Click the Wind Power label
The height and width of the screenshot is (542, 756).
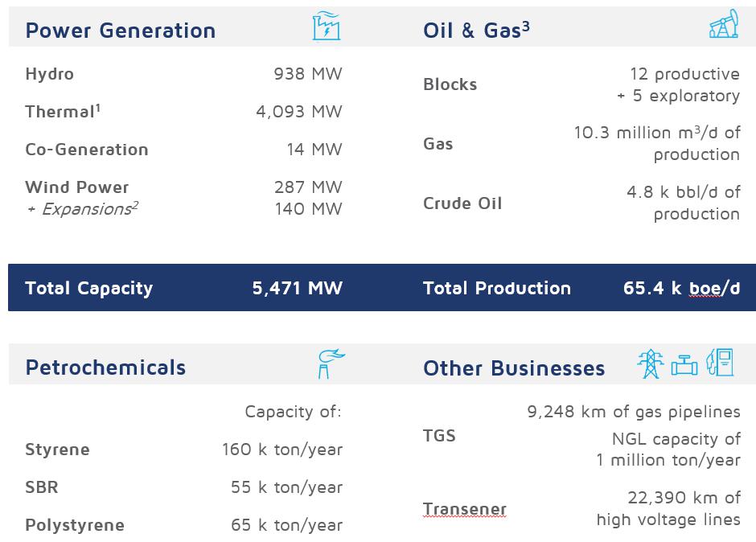pyautogui.click(x=77, y=187)
